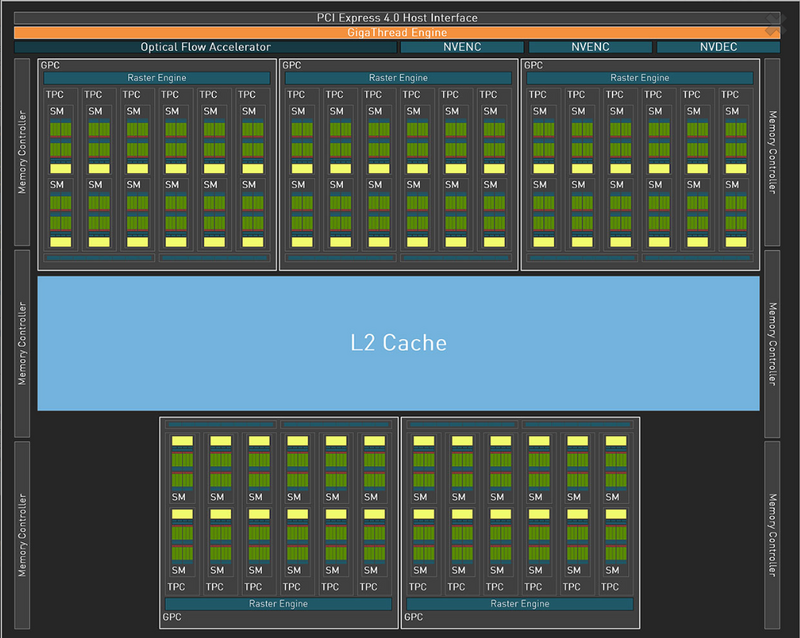This screenshot has width=800, height=638.
Task: Click the GPC label of the top-right cluster
Action: click(x=533, y=65)
